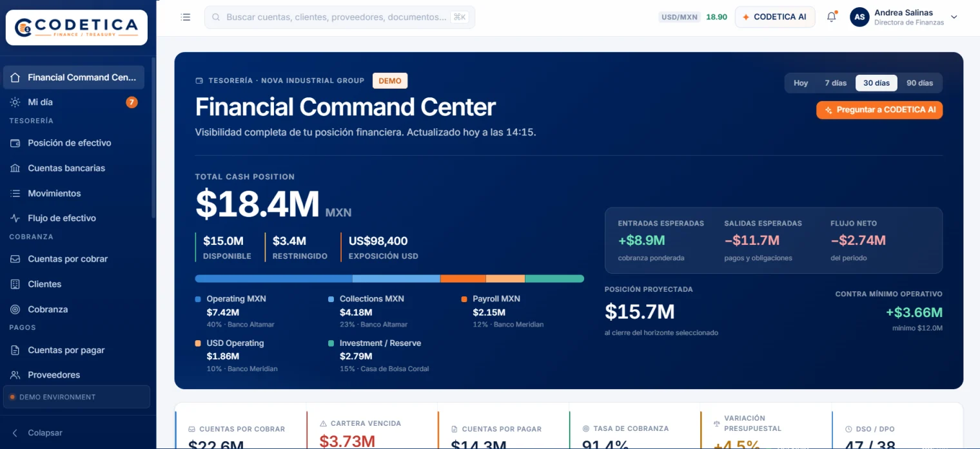Open Flujo de efectivo pulse icon
The image size is (980, 449).
pyautogui.click(x=15, y=218)
